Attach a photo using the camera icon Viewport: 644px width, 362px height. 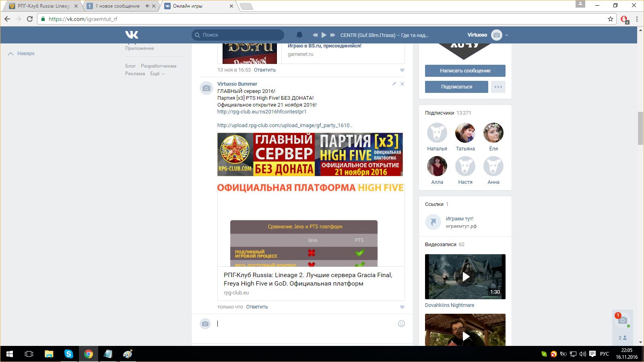coord(205,324)
